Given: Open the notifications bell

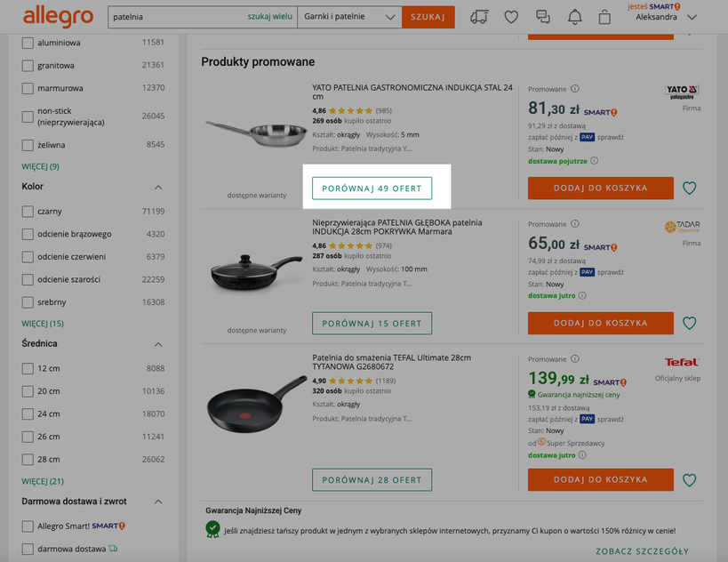Looking at the screenshot, I should pyautogui.click(x=574, y=17).
